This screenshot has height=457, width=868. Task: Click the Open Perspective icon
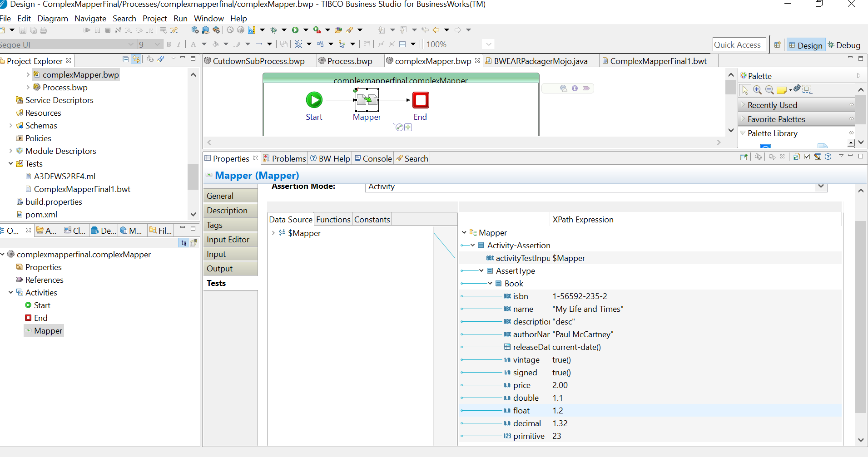click(778, 45)
